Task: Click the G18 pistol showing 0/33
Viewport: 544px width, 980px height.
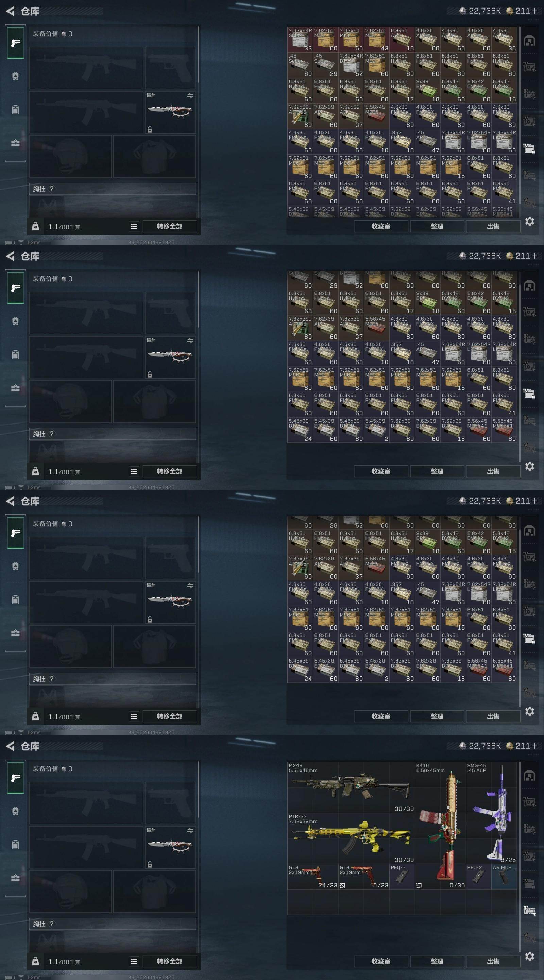Action: [364, 877]
